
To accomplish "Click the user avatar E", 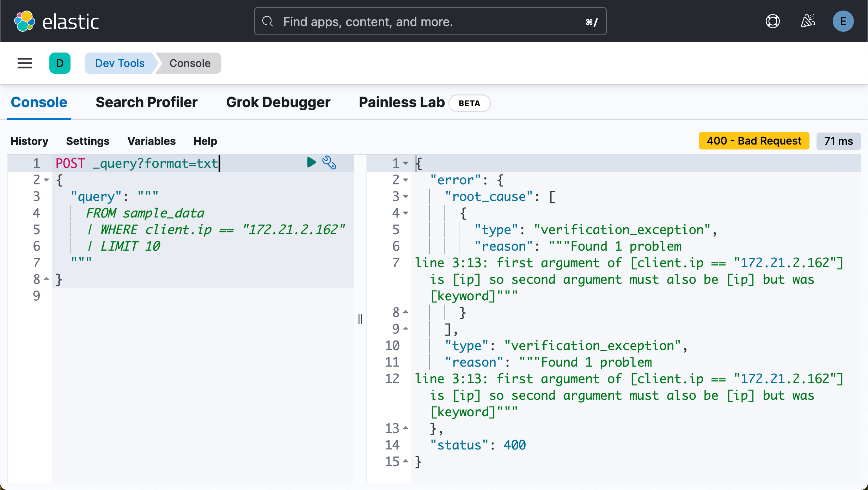I will 843,22.
